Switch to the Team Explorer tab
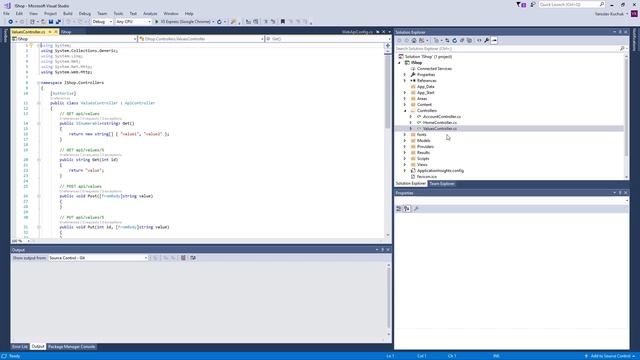This screenshot has height=360, width=640. pos(442,184)
